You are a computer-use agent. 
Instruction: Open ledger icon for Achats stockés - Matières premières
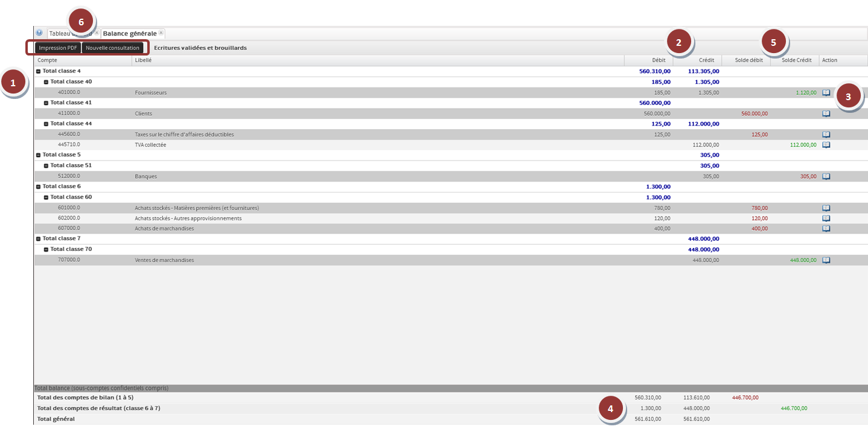[826, 208]
